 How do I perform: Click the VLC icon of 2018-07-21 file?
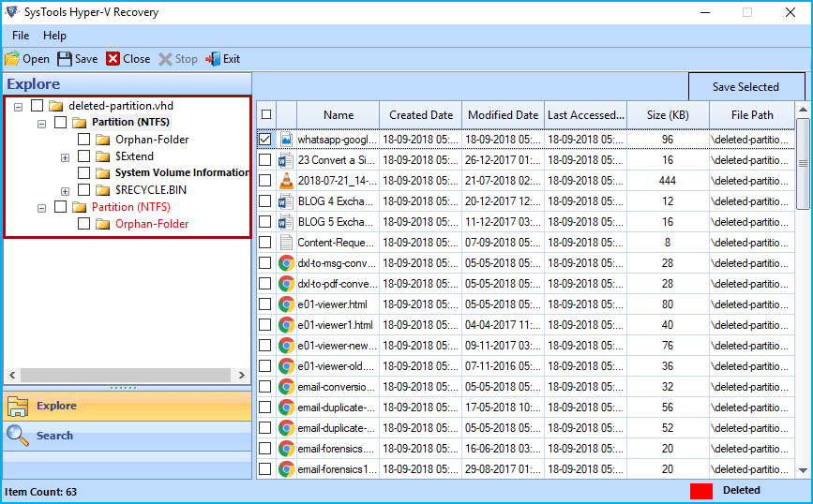286,180
